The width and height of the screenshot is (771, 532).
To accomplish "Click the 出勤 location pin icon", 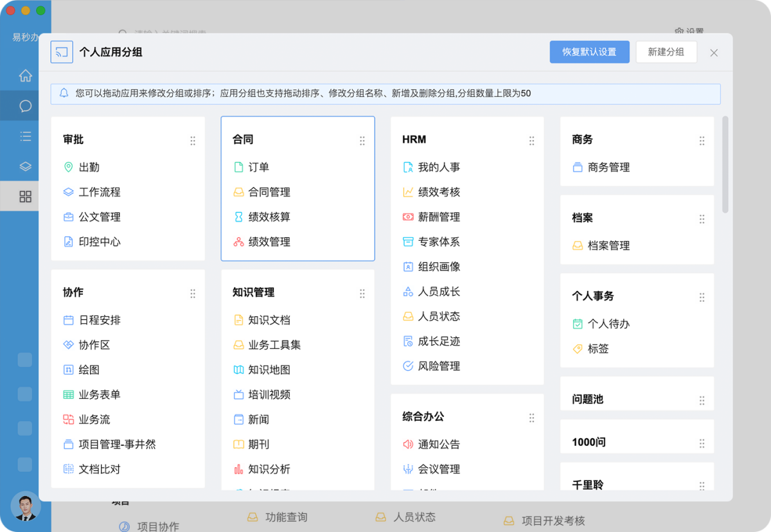I will (x=69, y=167).
